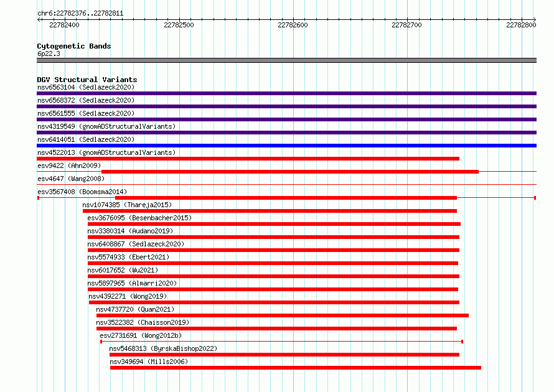
Task: Open esv3567408 (Boomsma2014) variant label
Action: (82, 192)
